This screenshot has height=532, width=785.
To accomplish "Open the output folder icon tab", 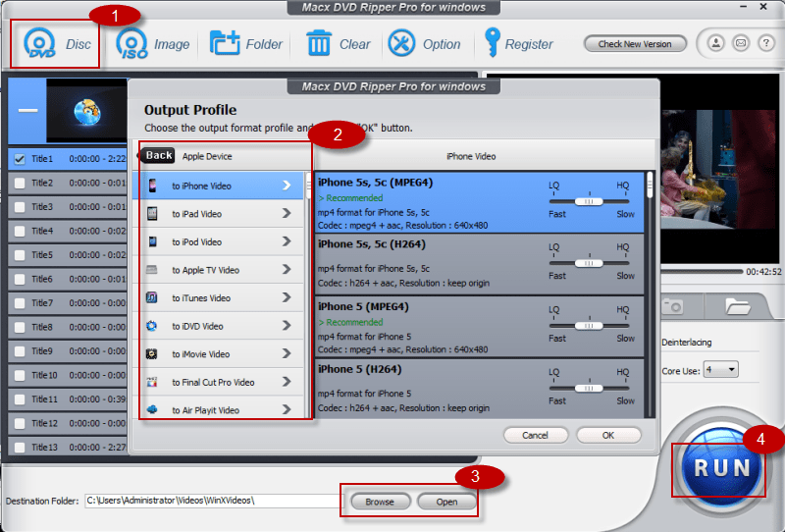I will 737,305.
